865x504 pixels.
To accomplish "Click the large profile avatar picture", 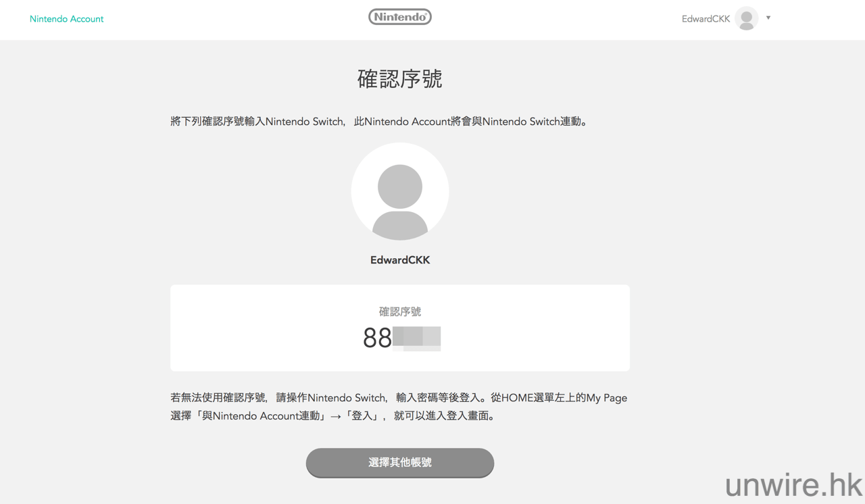I will click(399, 192).
